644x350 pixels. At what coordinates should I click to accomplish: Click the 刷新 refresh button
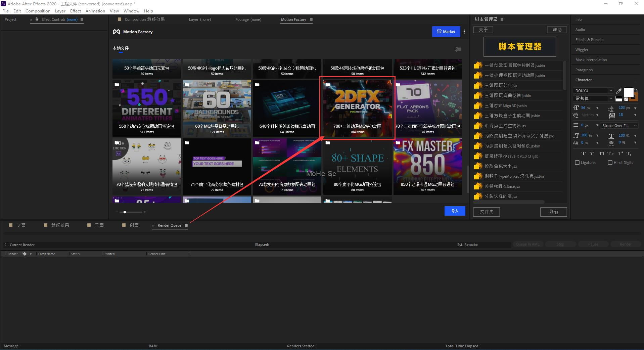point(553,212)
